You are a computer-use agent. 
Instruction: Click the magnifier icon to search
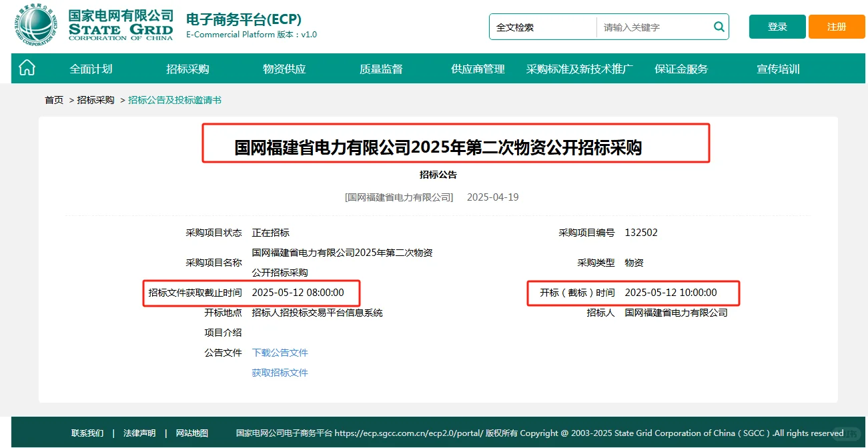click(x=719, y=27)
